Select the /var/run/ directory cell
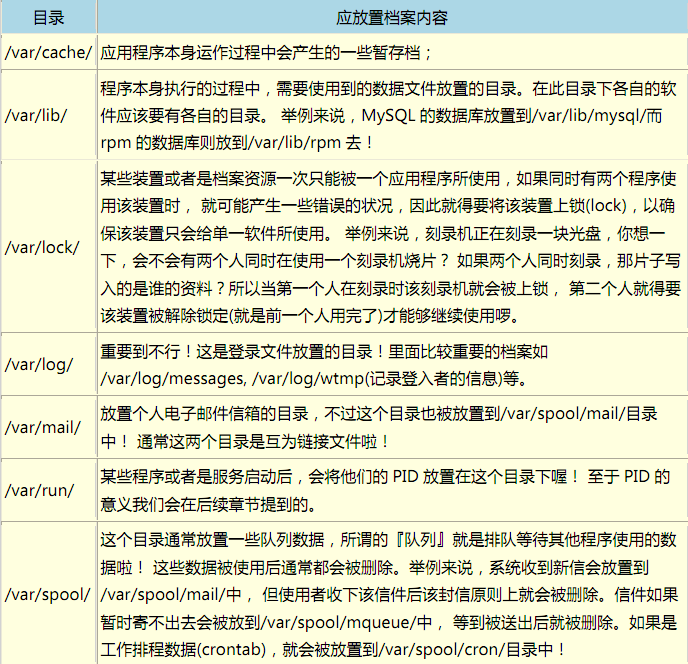The width and height of the screenshot is (688, 664). tap(49, 490)
